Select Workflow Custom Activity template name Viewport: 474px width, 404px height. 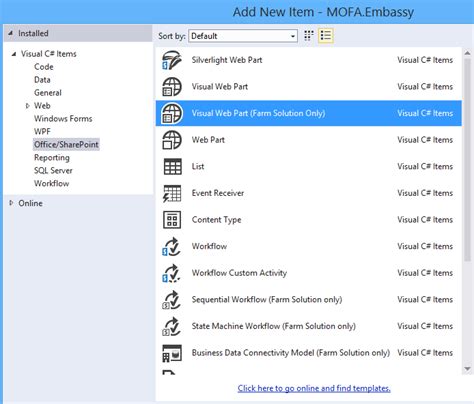239,273
